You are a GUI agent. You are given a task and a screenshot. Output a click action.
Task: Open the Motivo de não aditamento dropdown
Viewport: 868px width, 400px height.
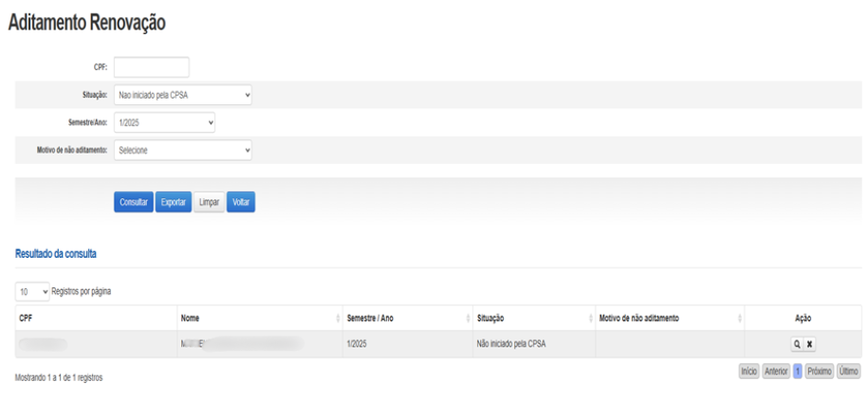point(183,150)
